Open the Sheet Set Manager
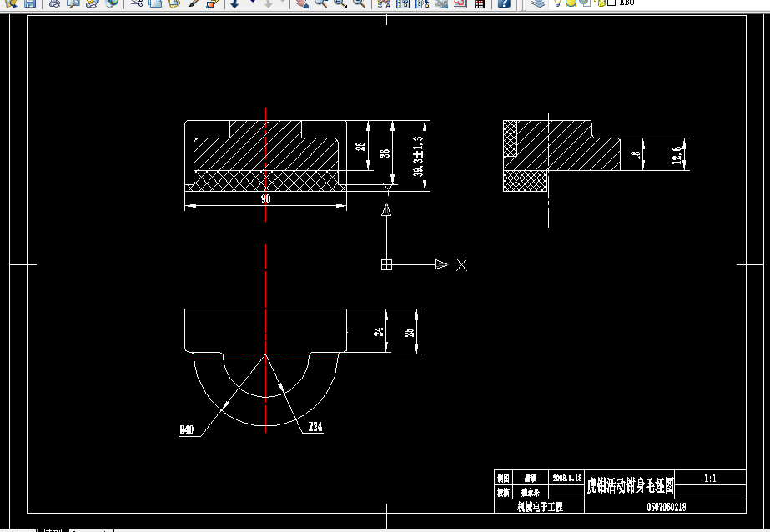The image size is (770, 532). click(x=441, y=3)
